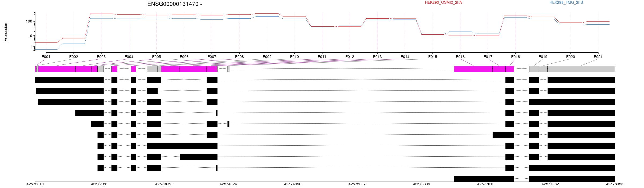This screenshot has width=644, height=188.
Task: Click genomic coordinate 42572981
Action: [100, 184]
